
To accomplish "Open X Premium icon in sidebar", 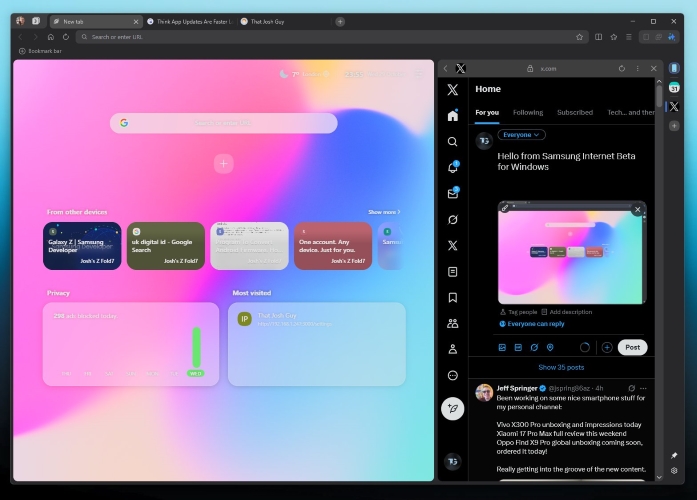I will pos(453,245).
